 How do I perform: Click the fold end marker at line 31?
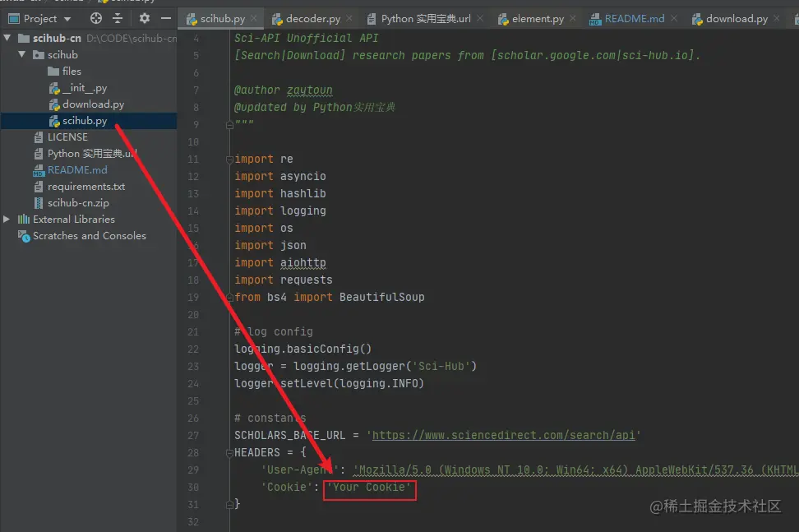[x=229, y=505]
